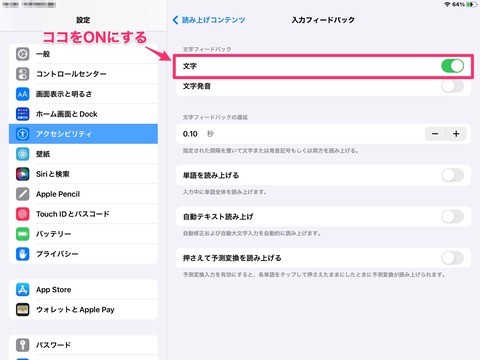
Task: Turn off the 文字 feedback switch
Action: [x=452, y=66]
